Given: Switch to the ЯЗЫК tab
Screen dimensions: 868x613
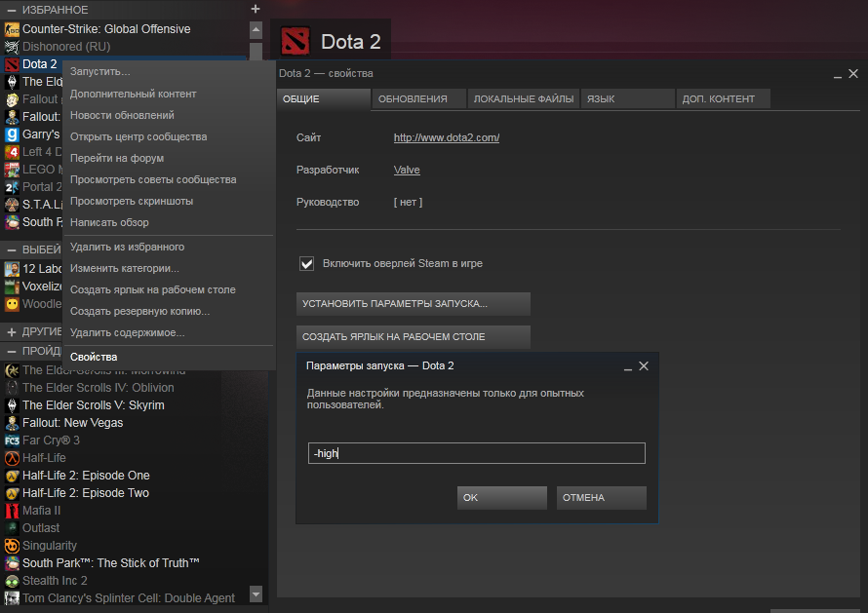Looking at the screenshot, I should tap(627, 99).
